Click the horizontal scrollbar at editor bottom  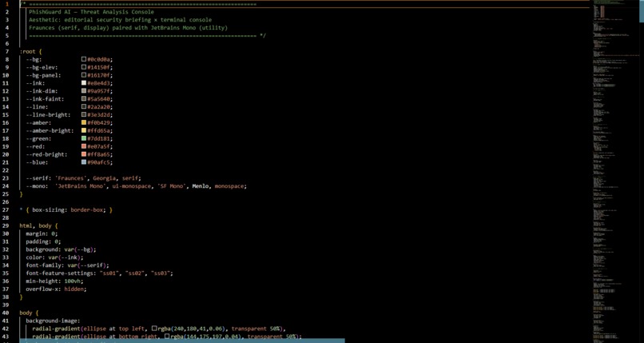(x=182, y=341)
